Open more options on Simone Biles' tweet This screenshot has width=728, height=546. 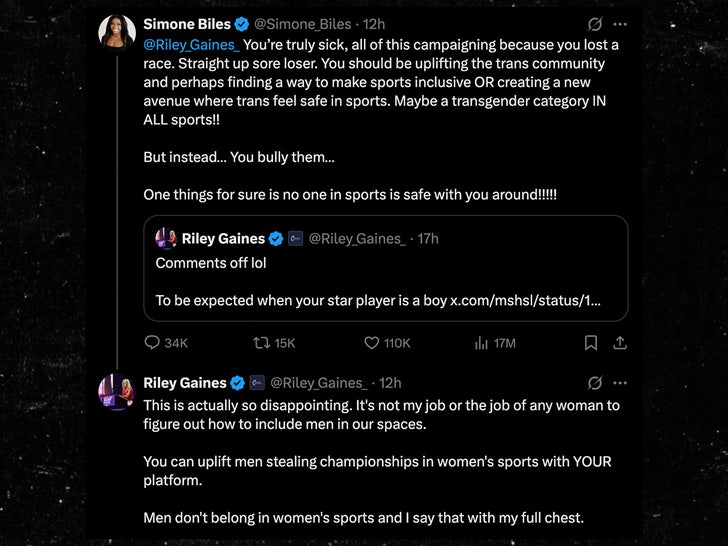point(620,24)
